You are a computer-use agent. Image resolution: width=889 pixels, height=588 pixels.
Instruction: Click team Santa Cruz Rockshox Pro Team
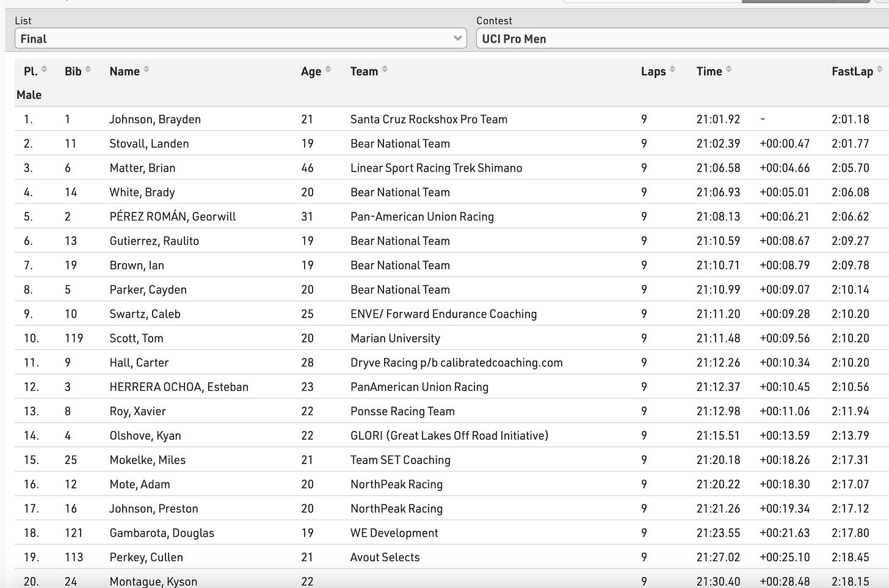coord(429,120)
